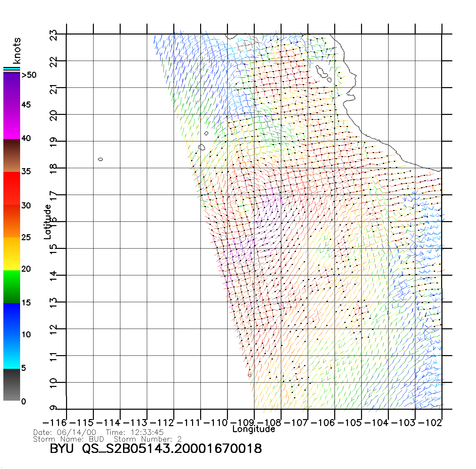Click the yellow 20–25 knots legend band
476x469 pixels.
[x=12, y=254]
